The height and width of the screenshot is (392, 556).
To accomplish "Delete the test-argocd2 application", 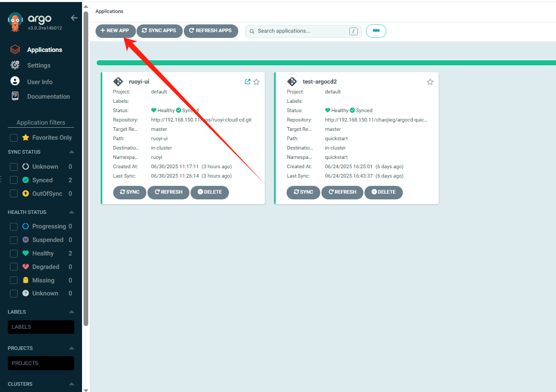I will (x=383, y=192).
